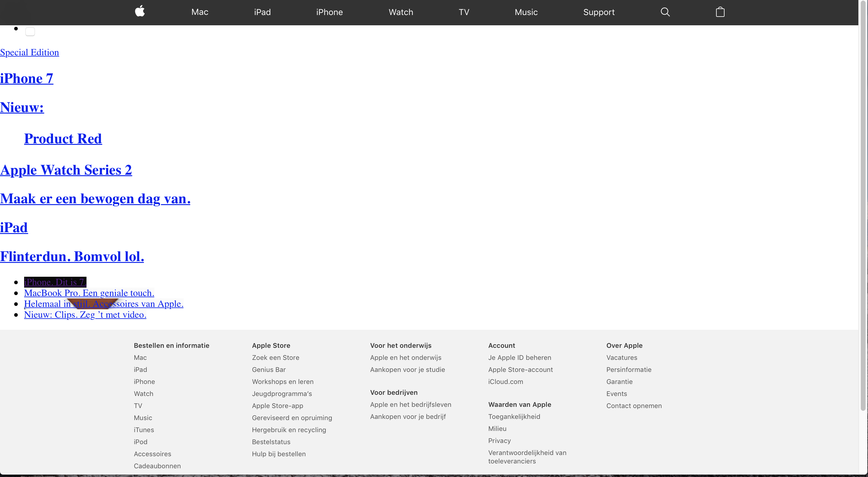Open the large iPad heading link
868x477 pixels.
(14, 228)
